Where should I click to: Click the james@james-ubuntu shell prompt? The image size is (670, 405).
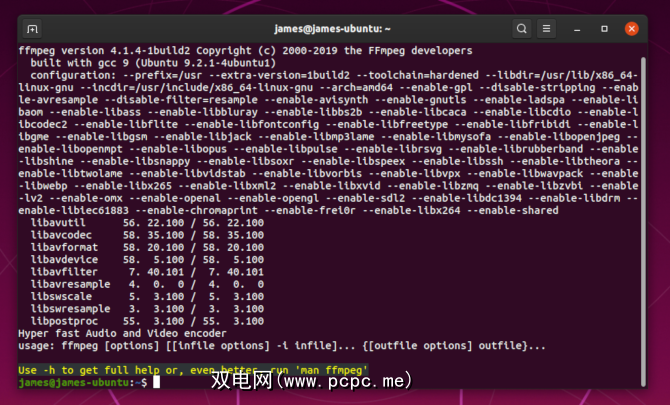click(x=83, y=382)
